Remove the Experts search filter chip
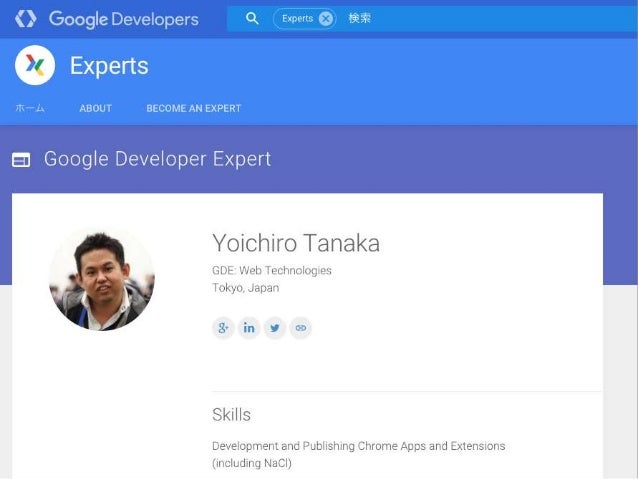This screenshot has height=479, width=638. pos(326,19)
